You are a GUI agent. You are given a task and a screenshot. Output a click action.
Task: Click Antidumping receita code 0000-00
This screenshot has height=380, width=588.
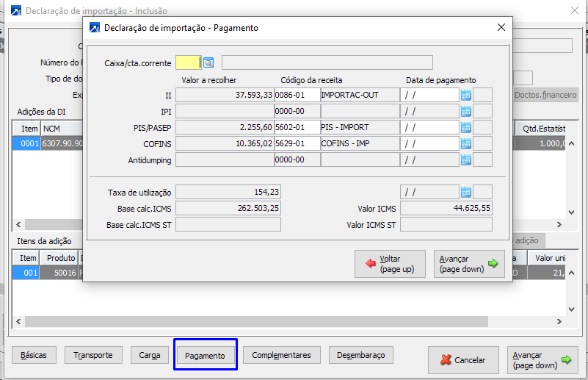297,159
